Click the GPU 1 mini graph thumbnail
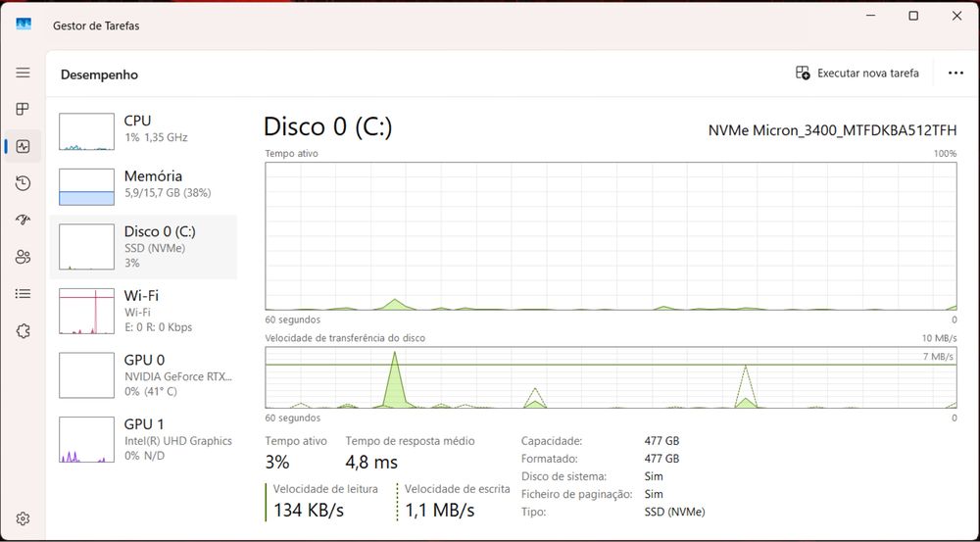Image resolution: width=980 pixels, height=542 pixels. pyautogui.click(x=87, y=439)
